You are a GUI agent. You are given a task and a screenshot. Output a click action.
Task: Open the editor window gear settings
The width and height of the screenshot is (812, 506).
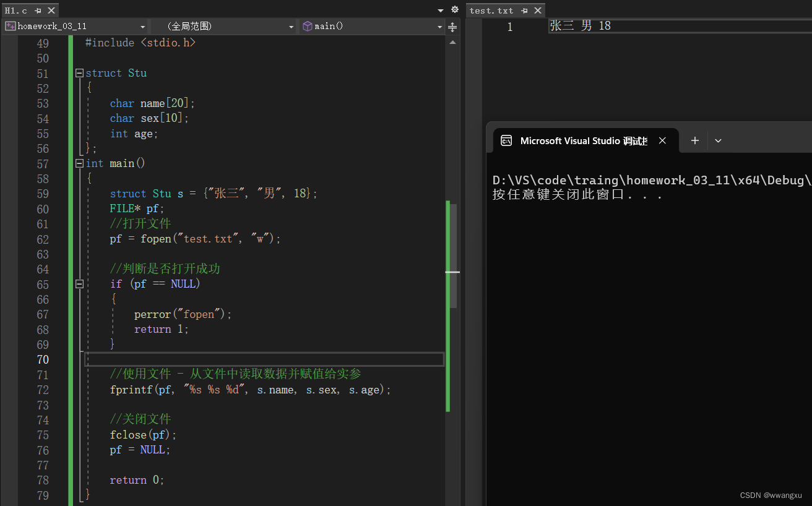point(455,10)
